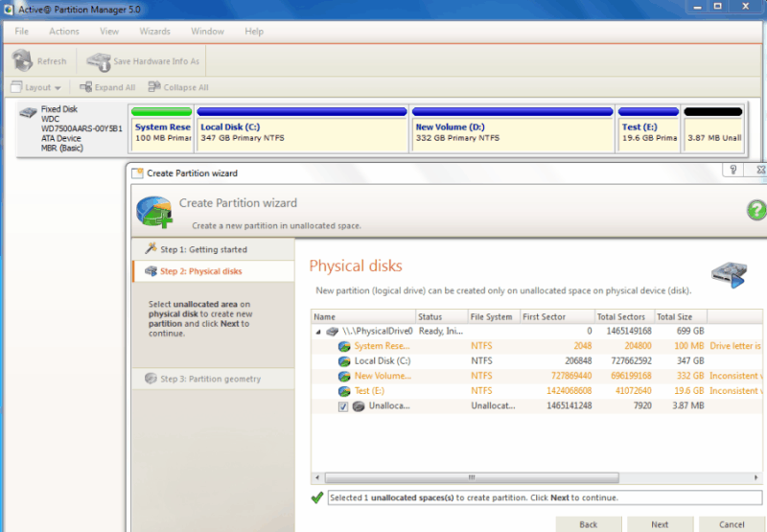Collapse the PhysicalDrive0 tree node
This screenshot has width=767, height=532.
point(318,332)
